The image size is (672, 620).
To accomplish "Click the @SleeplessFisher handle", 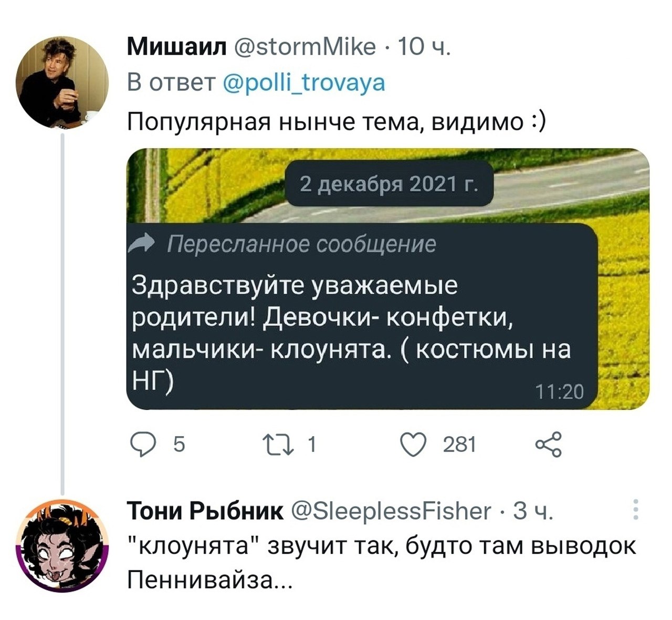I will click(x=390, y=511).
